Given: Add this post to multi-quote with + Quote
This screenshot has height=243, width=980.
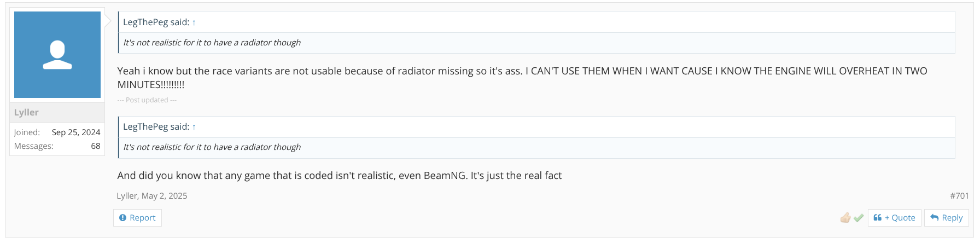Looking at the screenshot, I should coord(894,218).
